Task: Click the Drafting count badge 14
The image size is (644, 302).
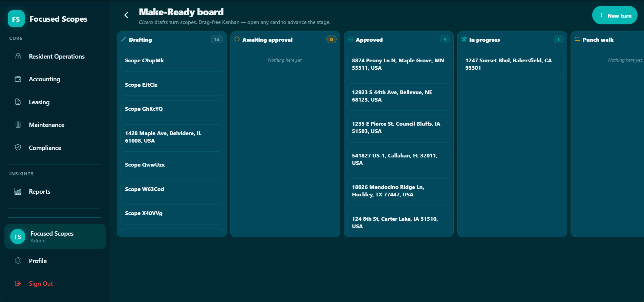Action: [217, 39]
